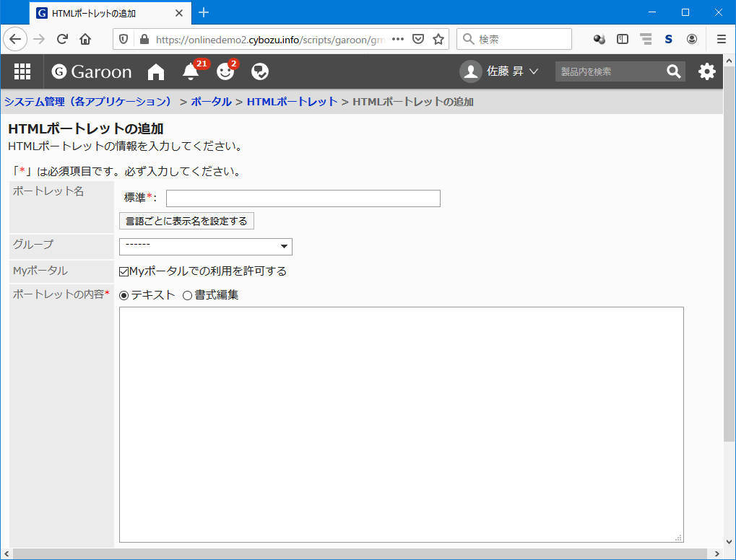
Task: Click the globe icon in the Garoon header
Action: coord(259,71)
